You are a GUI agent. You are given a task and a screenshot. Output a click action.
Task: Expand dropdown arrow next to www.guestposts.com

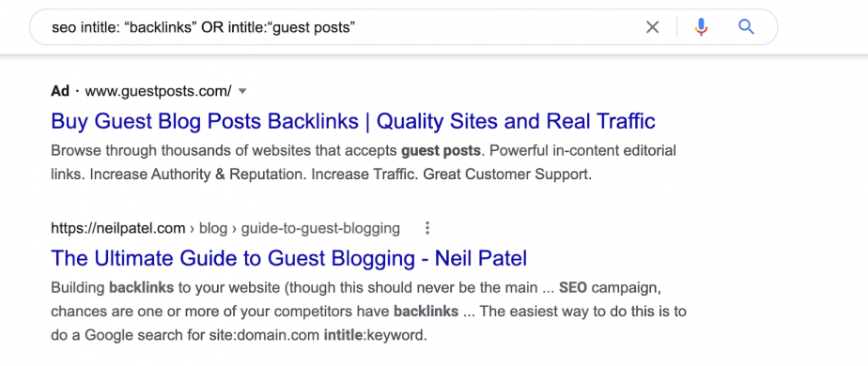[242, 91]
